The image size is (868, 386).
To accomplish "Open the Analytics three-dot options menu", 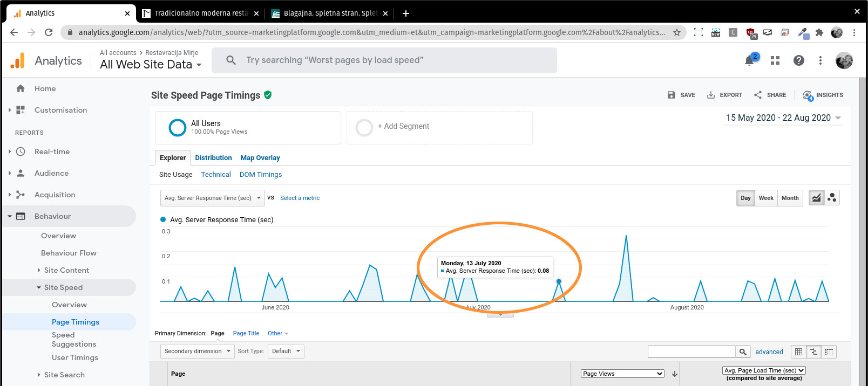I will (820, 60).
